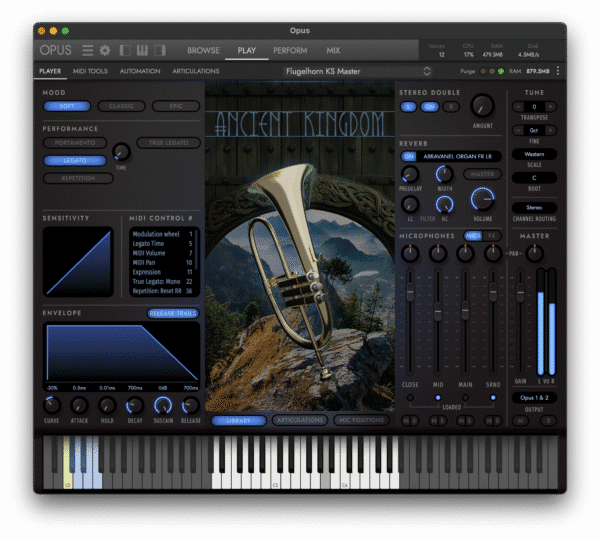Click the Main microphone fader handle
Viewport: 600px width, 538px height.
pos(465,310)
